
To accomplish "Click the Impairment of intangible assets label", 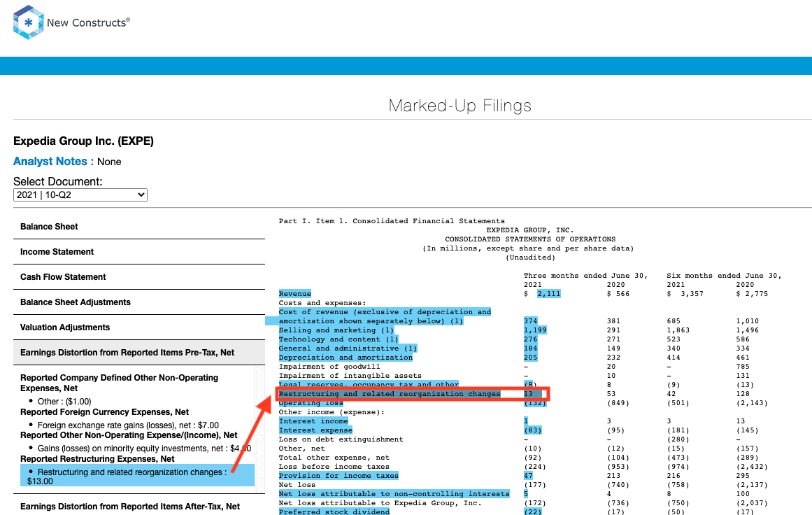I will click(x=350, y=376).
